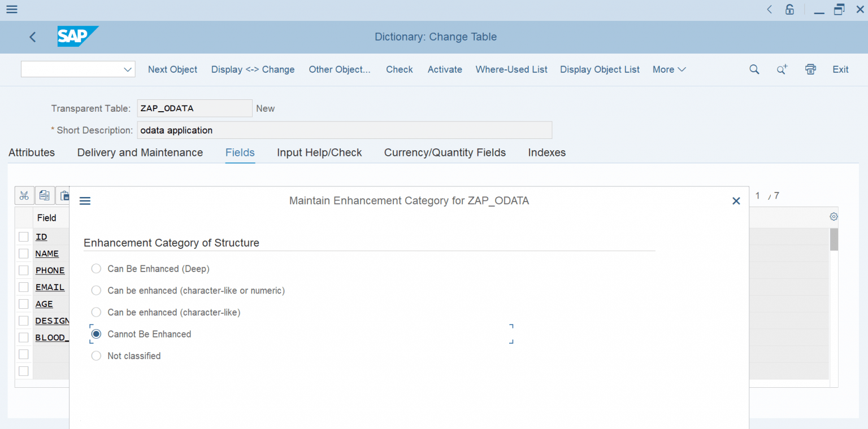Click the back arrow next to SAP logo
Image resolution: width=868 pixels, height=429 pixels.
pos(32,37)
